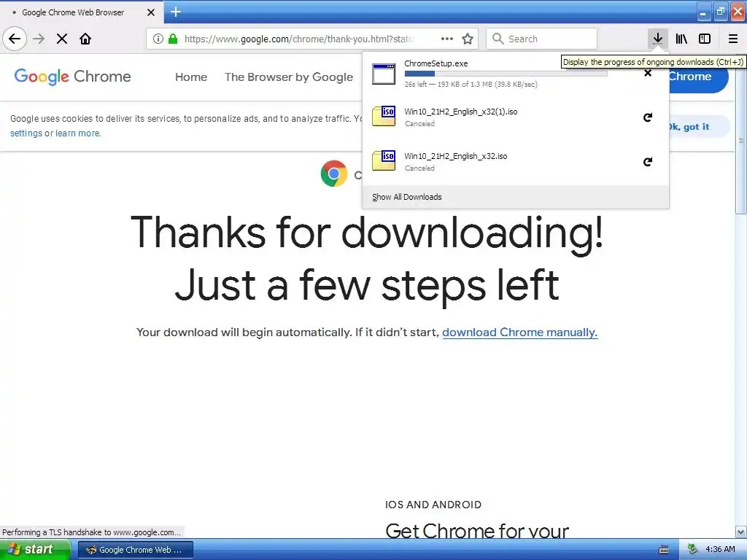The height and width of the screenshot is (560, 747).
Task: Bookmark this page with the star icon
Action: pos(468,39)
